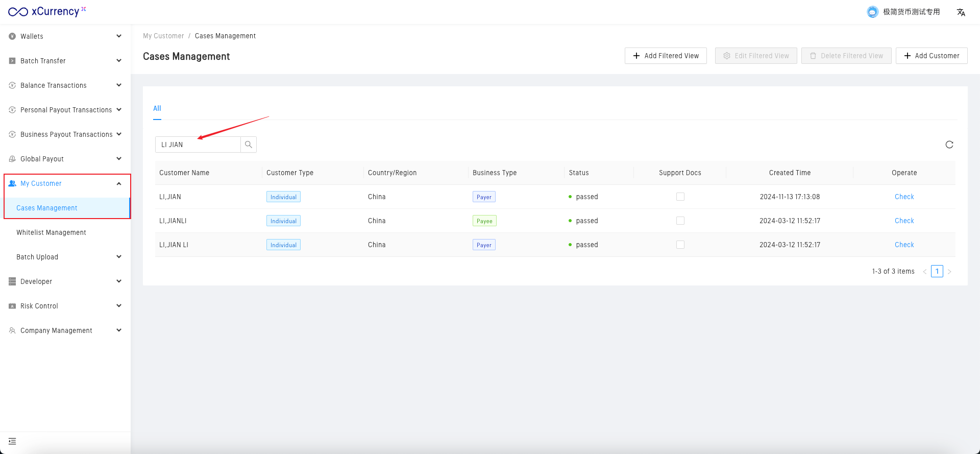Tick Support Docs checkbox for LI,JIANLI

[680, 221]
